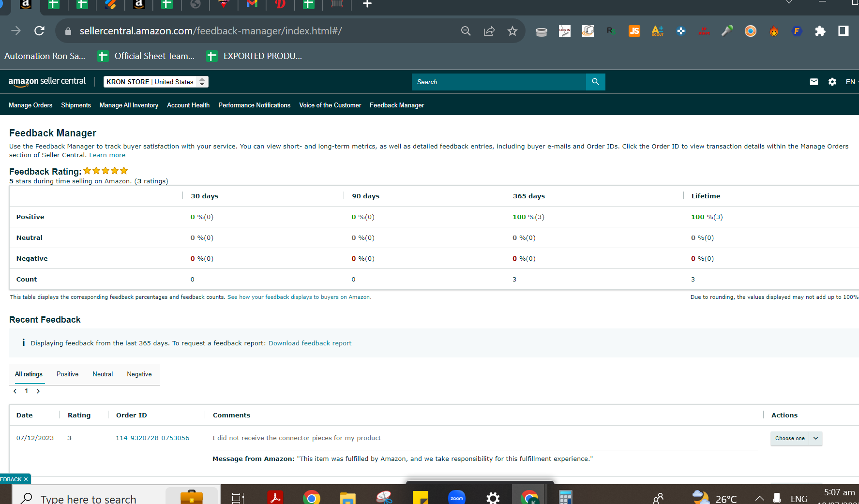Open the RS extension icon
Image resolution: width=859 pixels, height=504 pixels.
pos(611,31)
